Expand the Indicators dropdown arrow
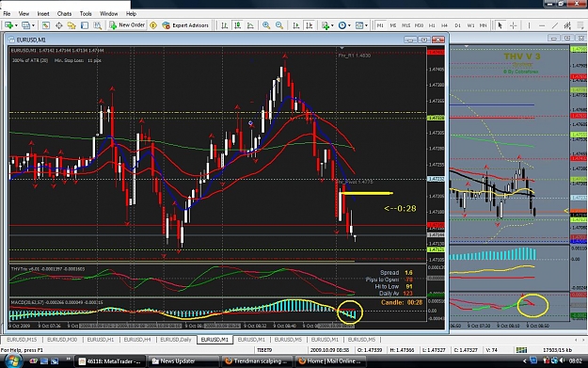Viewport: 588px width, 368px height. tap(332, 25)
